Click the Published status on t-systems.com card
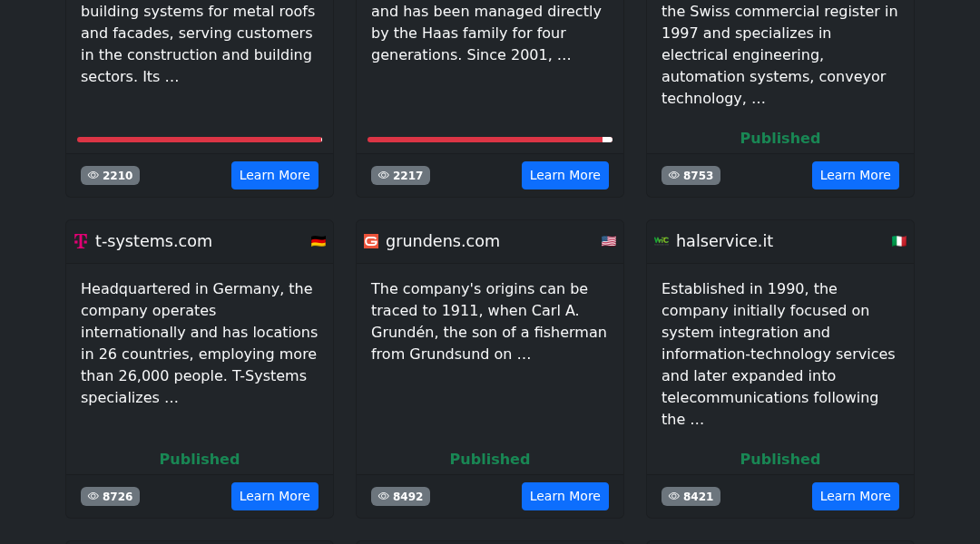 click(200, 459)
